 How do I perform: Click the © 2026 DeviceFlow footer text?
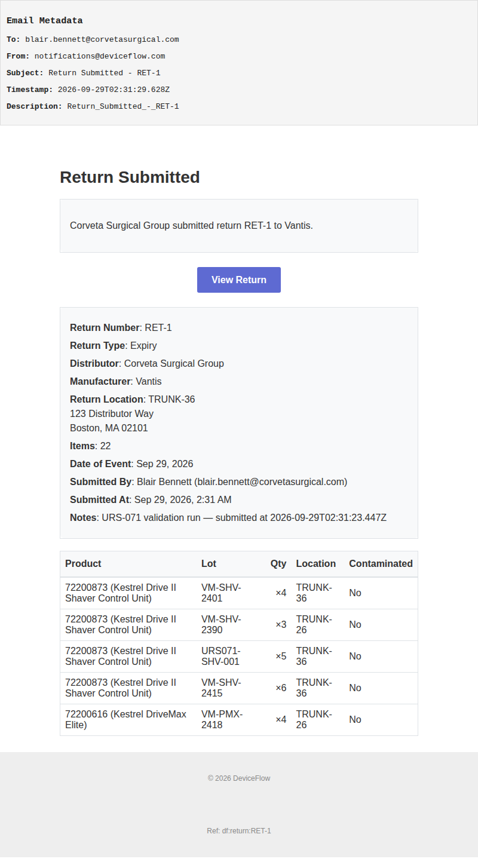[239, 778]
